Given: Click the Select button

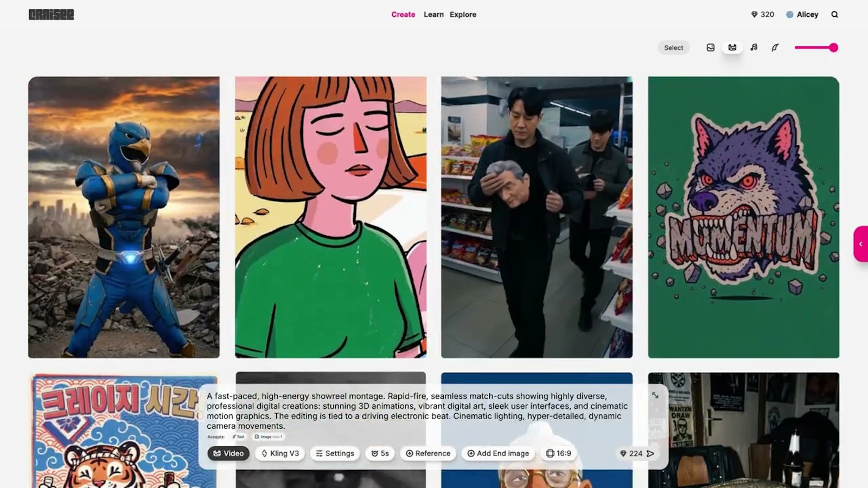Looking at the screenshot, I should pos(674,48).
